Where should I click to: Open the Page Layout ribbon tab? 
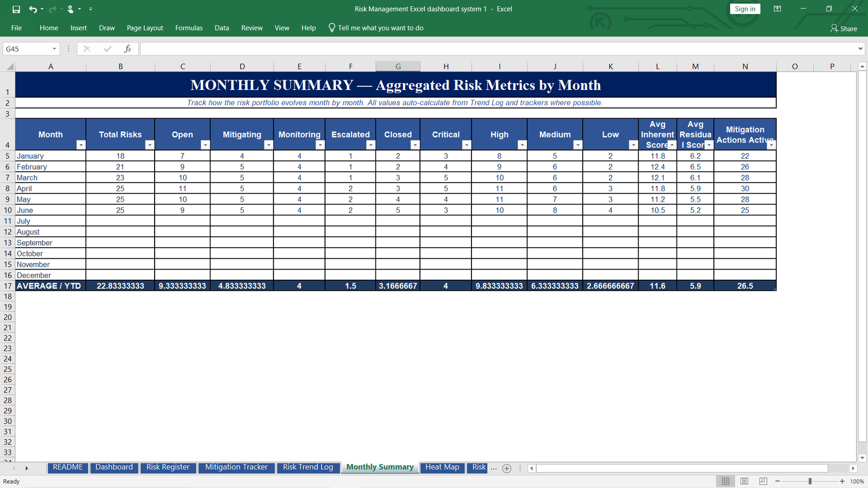145,28
